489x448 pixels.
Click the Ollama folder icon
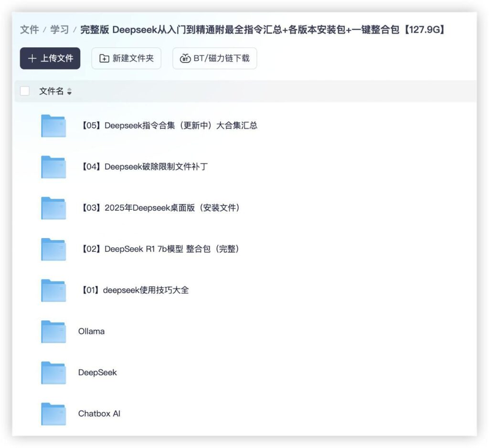(x=53, y=331)
